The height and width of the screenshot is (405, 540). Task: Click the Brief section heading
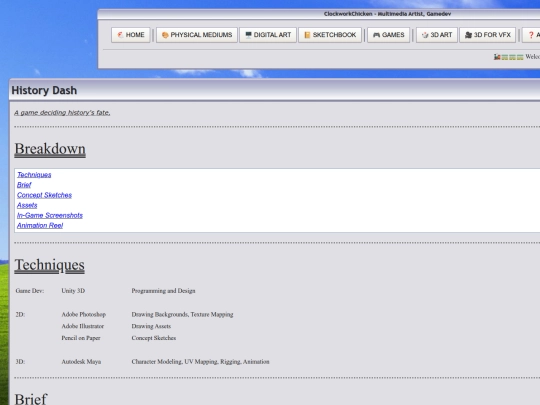31,399
